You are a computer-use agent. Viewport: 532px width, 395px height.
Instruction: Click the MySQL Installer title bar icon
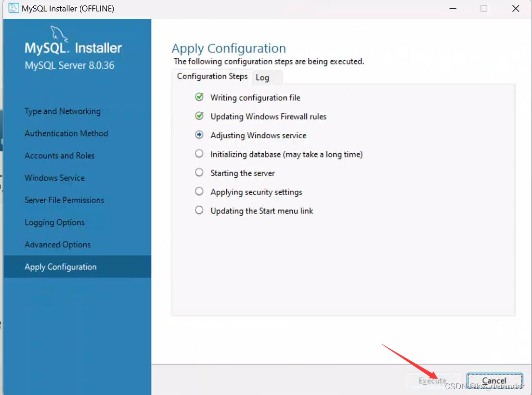(x=13, y=8)
